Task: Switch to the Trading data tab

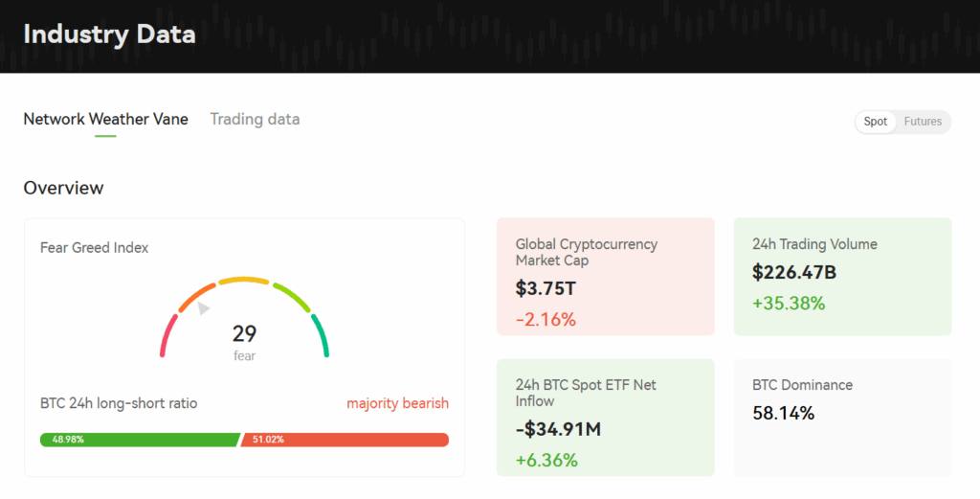Action: point(255,120)
